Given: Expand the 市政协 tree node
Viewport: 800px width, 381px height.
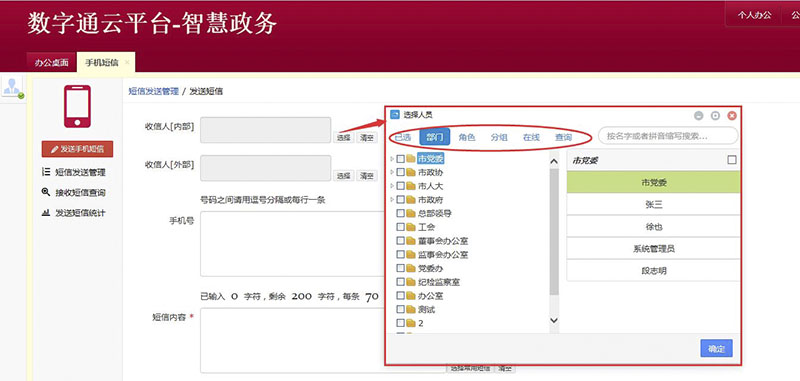Looking at the screenshot, I should click(x=392, y=172).
